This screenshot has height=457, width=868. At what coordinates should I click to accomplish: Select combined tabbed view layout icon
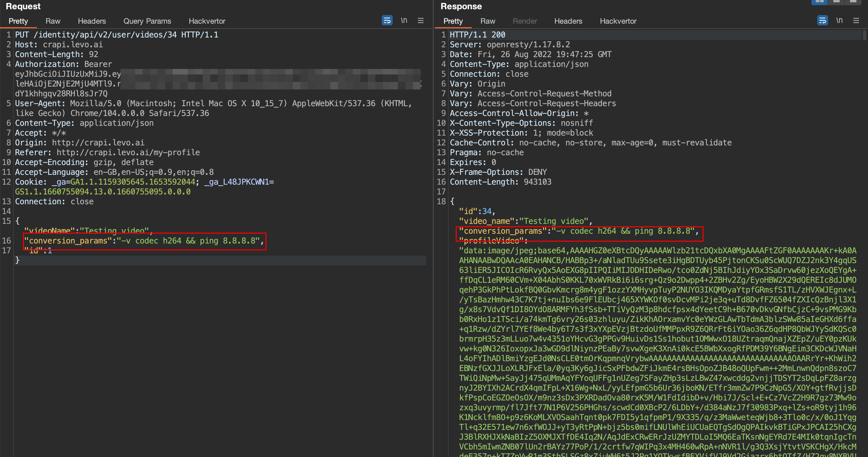[853, 2]
